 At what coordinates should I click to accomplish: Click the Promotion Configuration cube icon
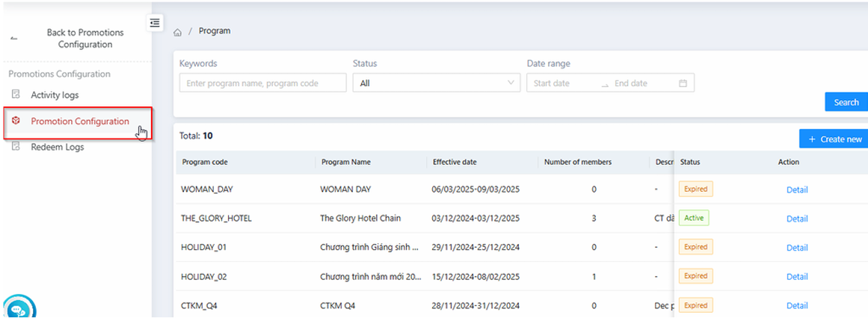tap(16, 121)
